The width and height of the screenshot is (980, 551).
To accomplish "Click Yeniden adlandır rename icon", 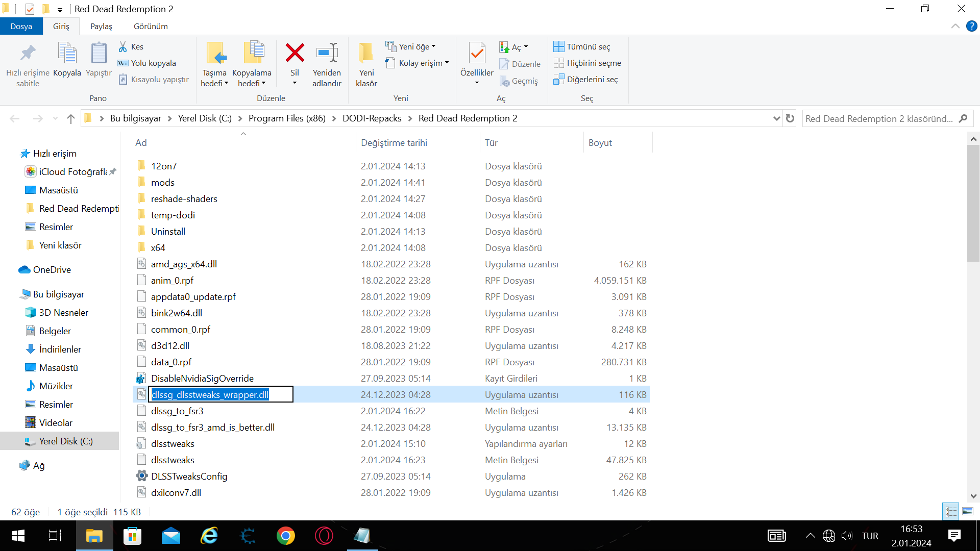I will point(327,54).
